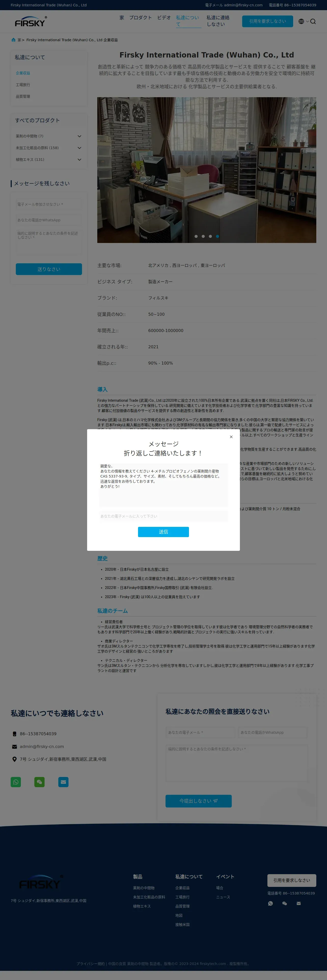Open the 私達について menu item
Viewport: 327px width, 980px height.
[188, 21]
